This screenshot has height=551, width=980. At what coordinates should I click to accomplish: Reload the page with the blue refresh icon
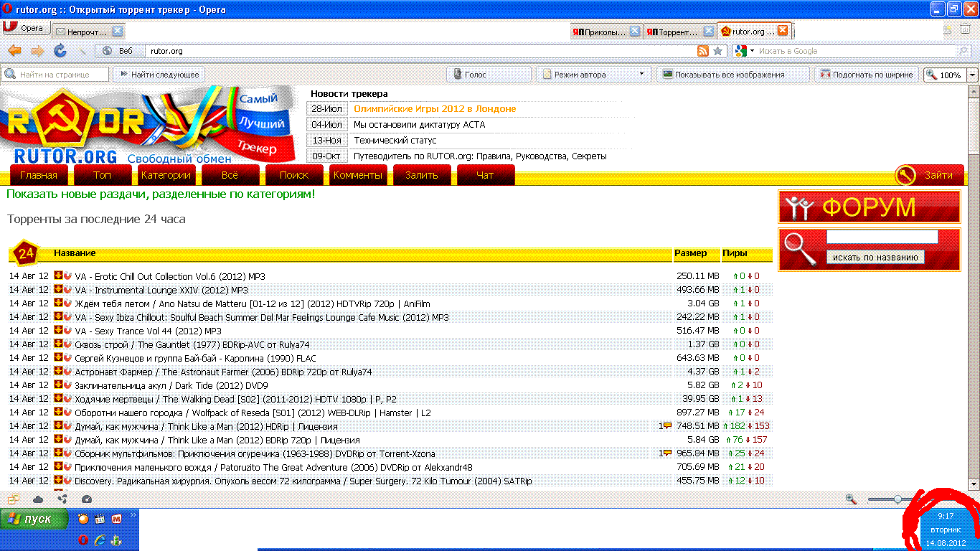tap(60, 51)
